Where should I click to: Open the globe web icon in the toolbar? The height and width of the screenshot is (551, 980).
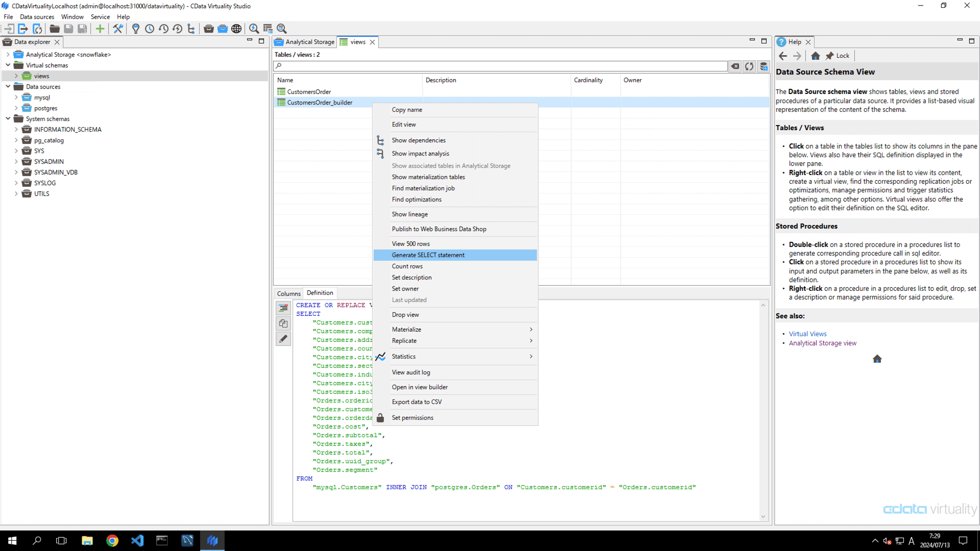coord(237,29)
